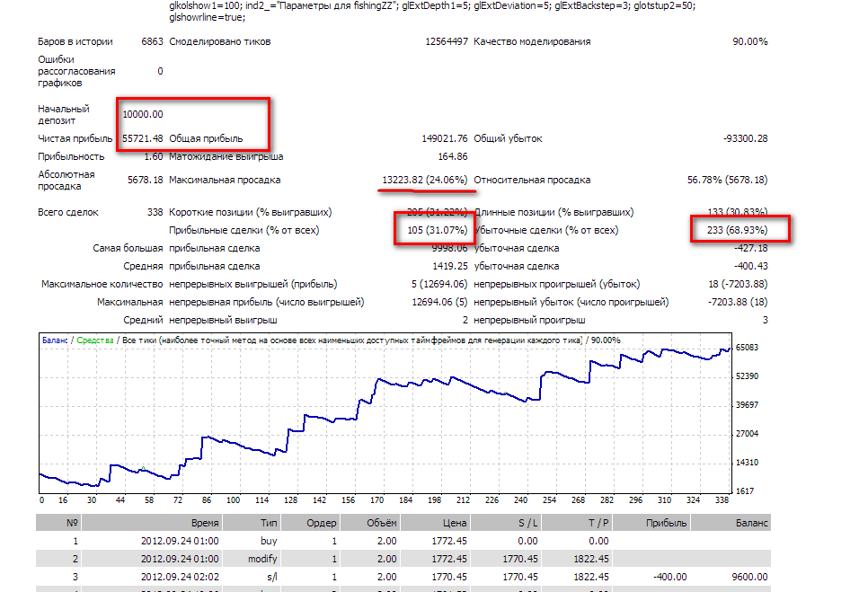Click the Средства legend label on chart
Image resolution: width=868 pixels, height=592 pixels.
coord(95,340)
